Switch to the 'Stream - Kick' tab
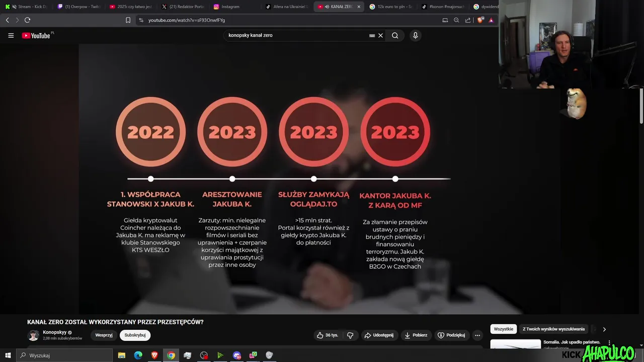The width and height of the screenshot is (644, 362). point(26,7)
